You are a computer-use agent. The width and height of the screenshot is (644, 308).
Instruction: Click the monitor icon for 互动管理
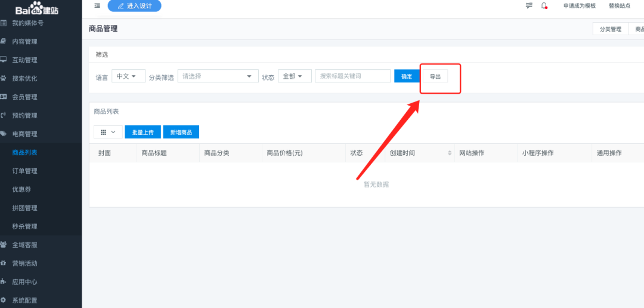4,60
